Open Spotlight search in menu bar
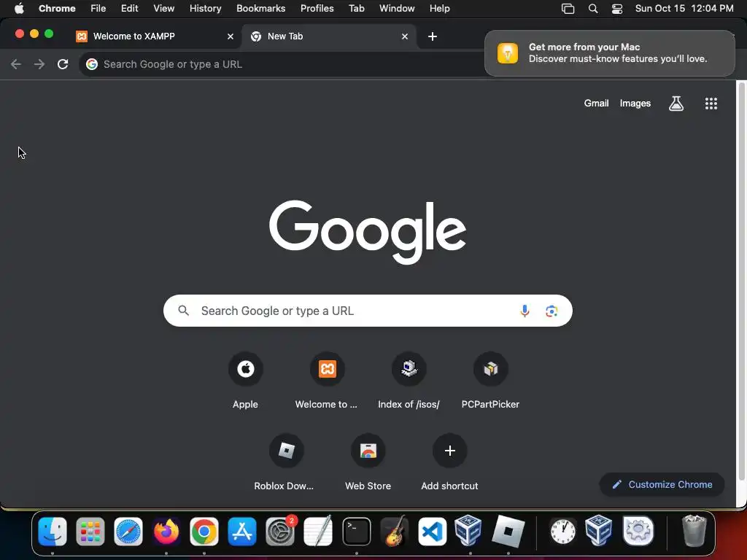Image resolution: width=747 pixels, height=560 pixels. 593,9
